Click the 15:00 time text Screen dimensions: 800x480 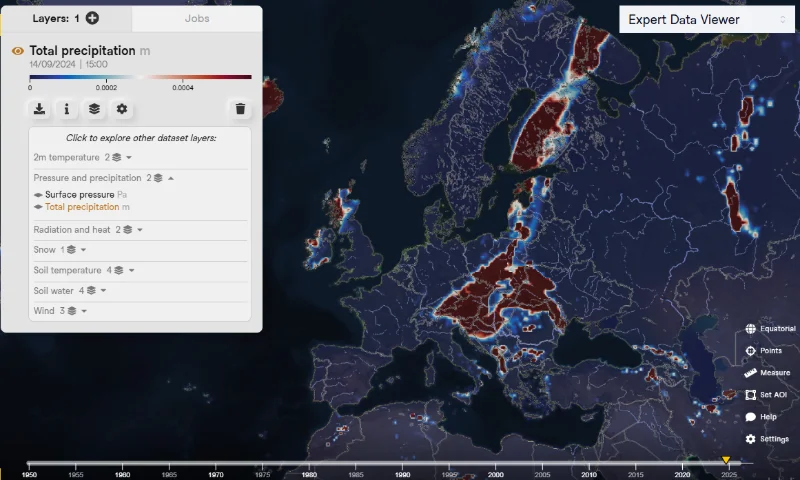pos(96,64)
